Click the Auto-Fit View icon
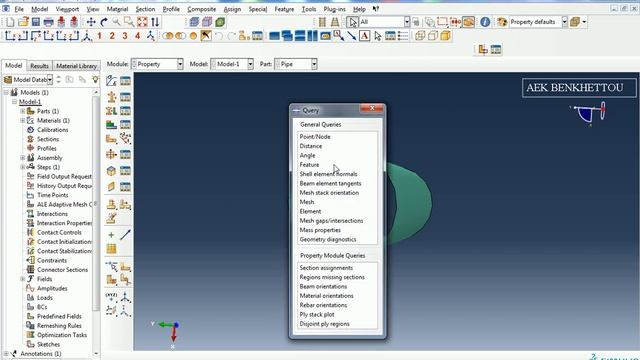Image resolution: width=640 pixels, height=360 pixels. click(142, 22)
